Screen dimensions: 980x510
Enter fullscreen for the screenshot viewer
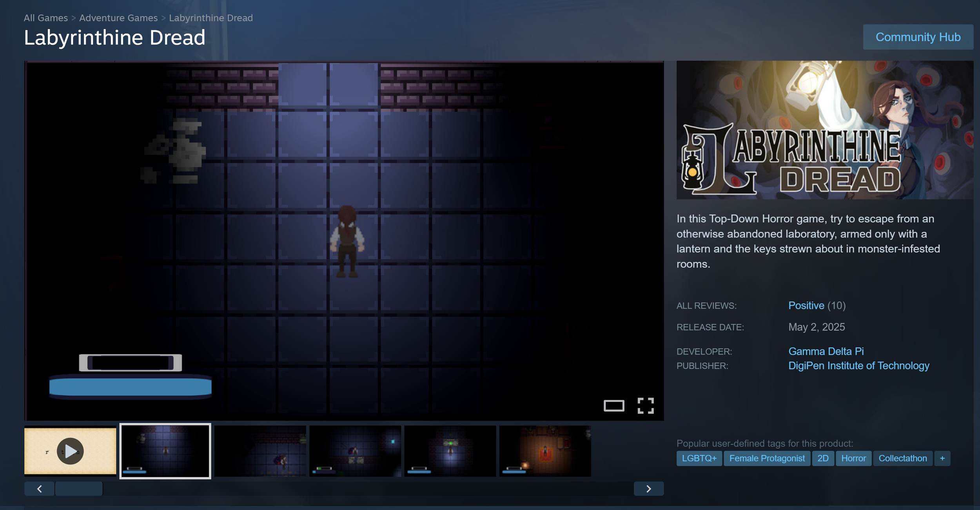[645, 406]
